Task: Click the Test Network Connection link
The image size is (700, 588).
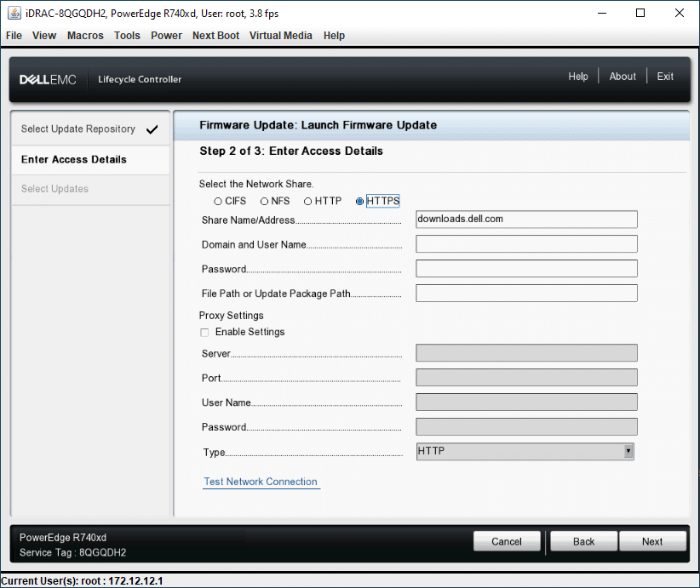Action: (261, 482)
